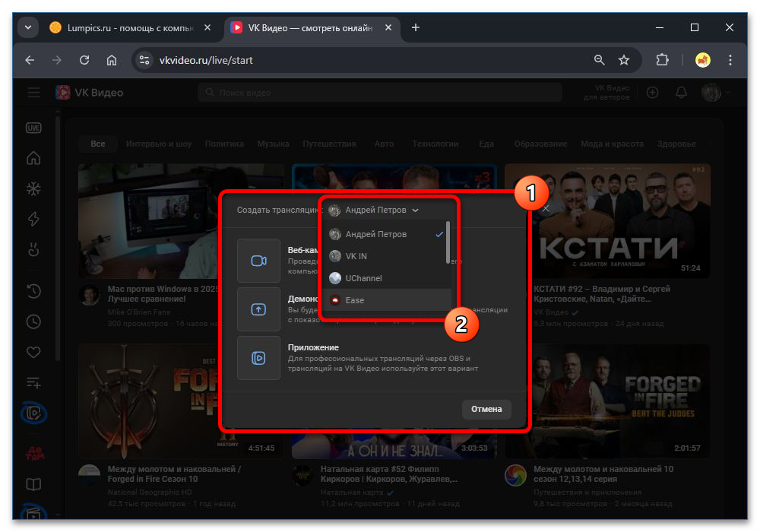
Task: Open notifications bell
Action: (x=681, y=92)
